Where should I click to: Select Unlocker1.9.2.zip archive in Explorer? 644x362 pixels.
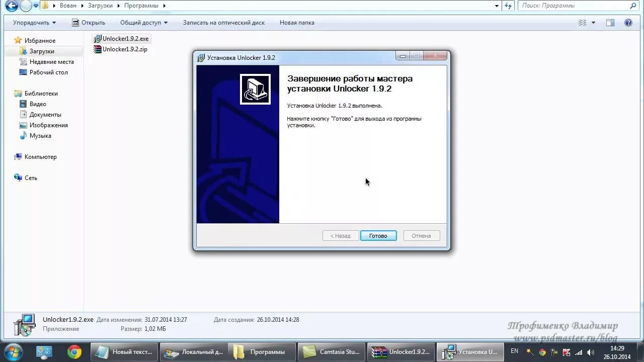(x=120, y=49)
